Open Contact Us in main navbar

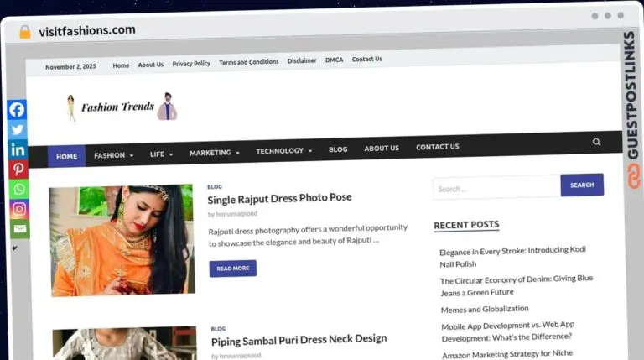click(x=437, y=147)
